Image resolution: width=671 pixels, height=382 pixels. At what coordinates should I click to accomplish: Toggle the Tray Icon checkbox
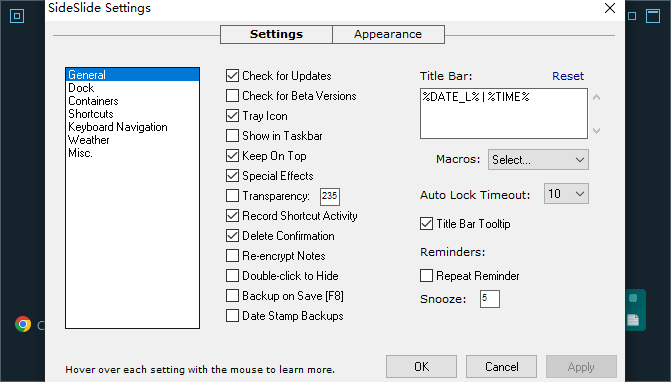pos(232,116)
